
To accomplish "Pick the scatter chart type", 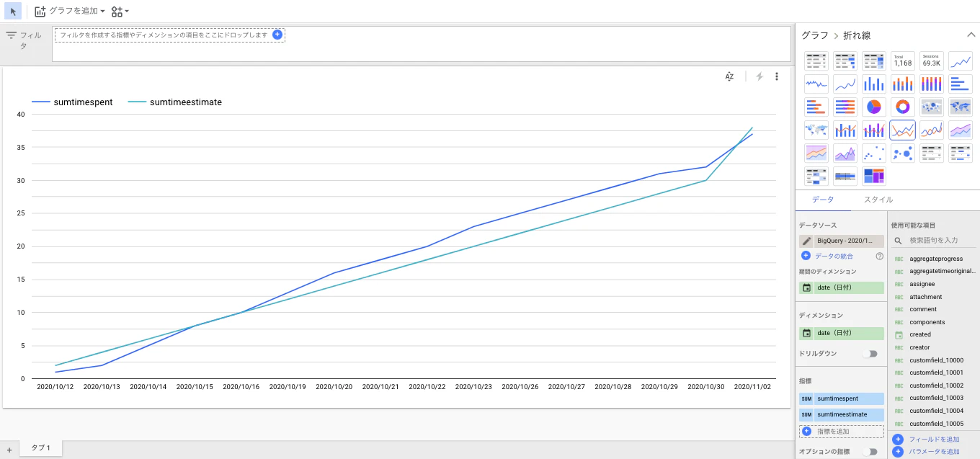I will (x=874, y=153).
